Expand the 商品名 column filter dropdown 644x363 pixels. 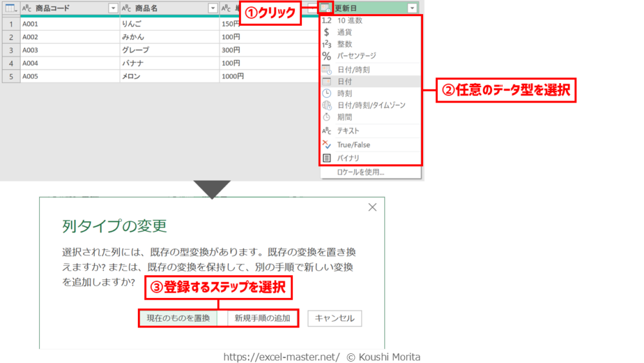pyautogui.click(x=213, y=8)
